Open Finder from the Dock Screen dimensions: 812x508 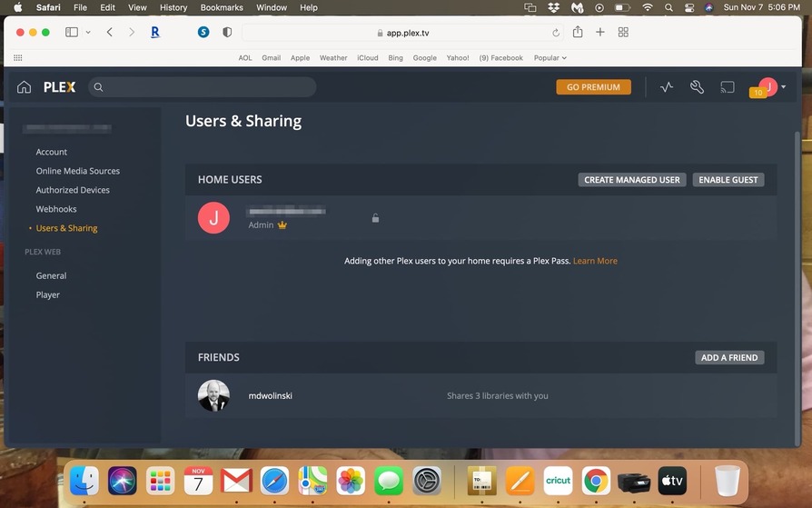click(84, 481)
